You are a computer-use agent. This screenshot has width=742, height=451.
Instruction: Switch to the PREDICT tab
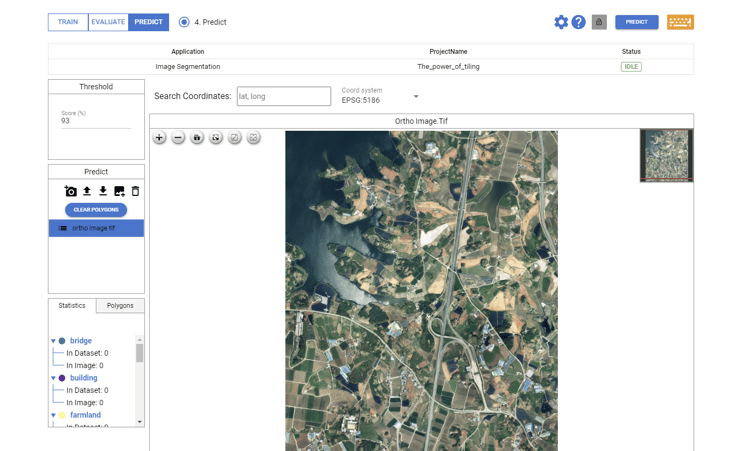[149, 22]
